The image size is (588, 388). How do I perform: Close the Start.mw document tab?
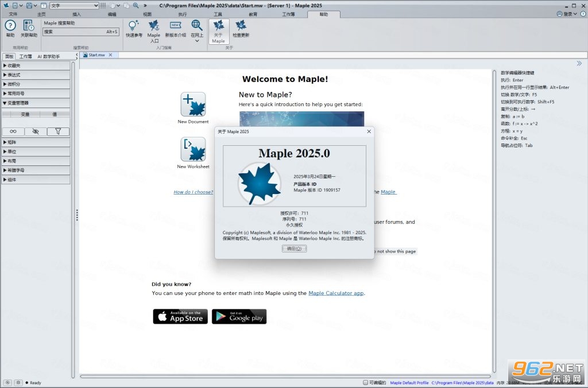tap(110, 55)
